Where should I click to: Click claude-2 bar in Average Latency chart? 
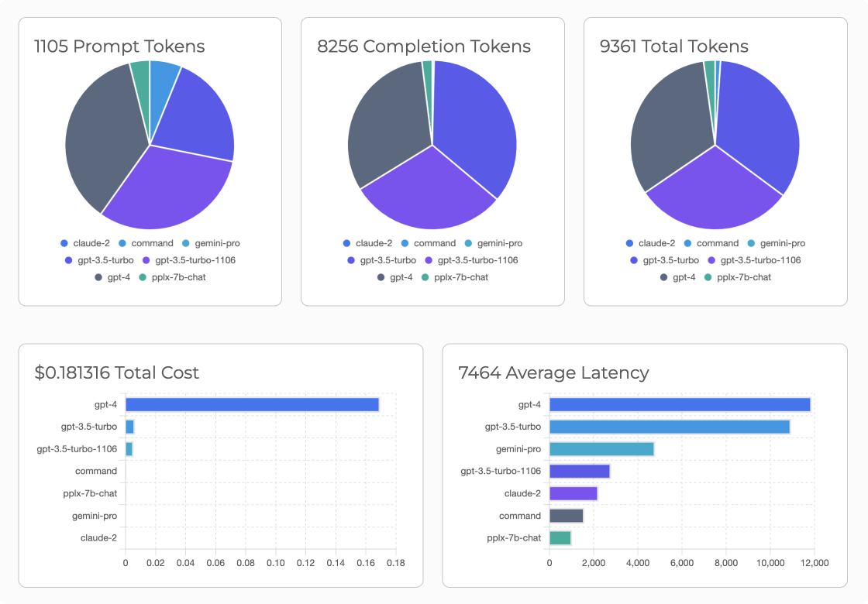tap(573, 493)
